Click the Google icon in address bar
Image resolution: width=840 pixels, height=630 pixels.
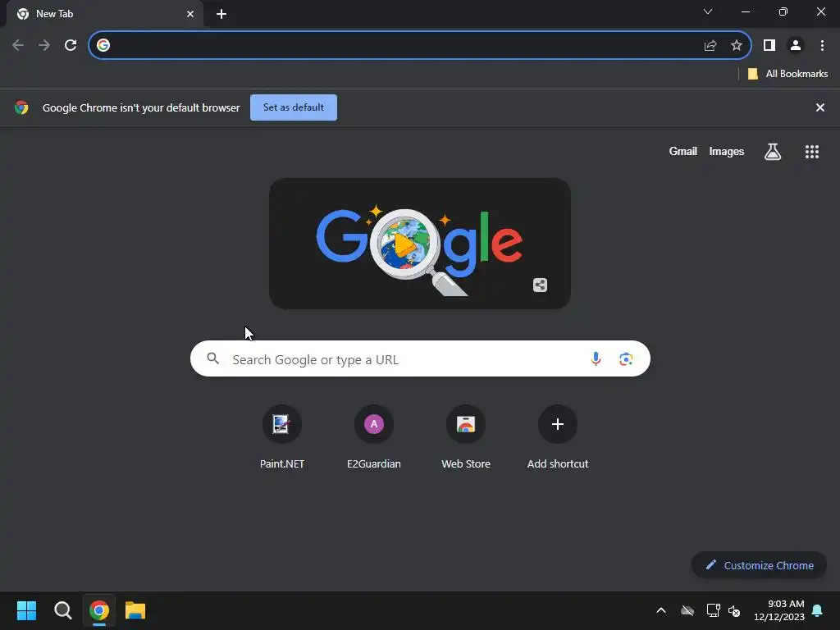[x=103, y=45]
